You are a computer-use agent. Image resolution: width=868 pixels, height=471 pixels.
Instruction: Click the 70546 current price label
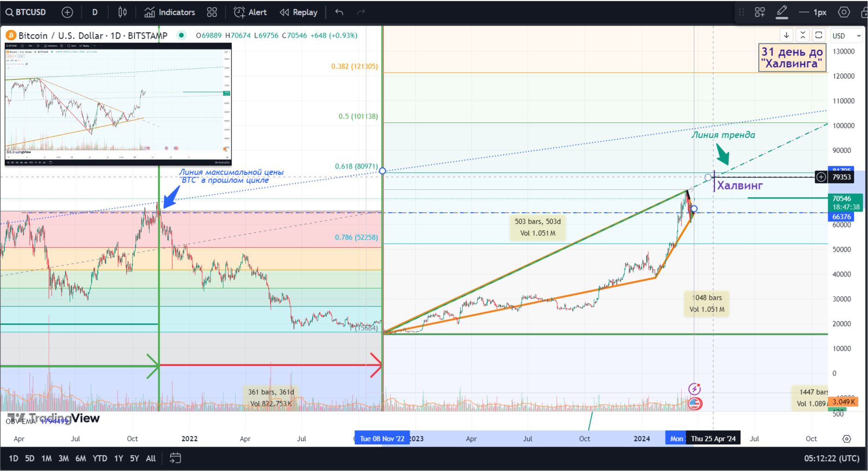(845, 199)
